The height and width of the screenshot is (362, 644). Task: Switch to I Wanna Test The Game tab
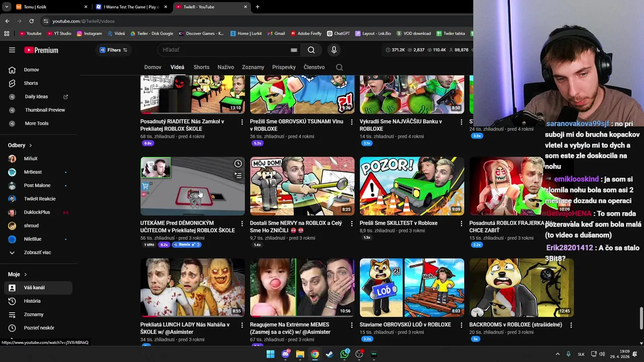[x=131, y=7]
